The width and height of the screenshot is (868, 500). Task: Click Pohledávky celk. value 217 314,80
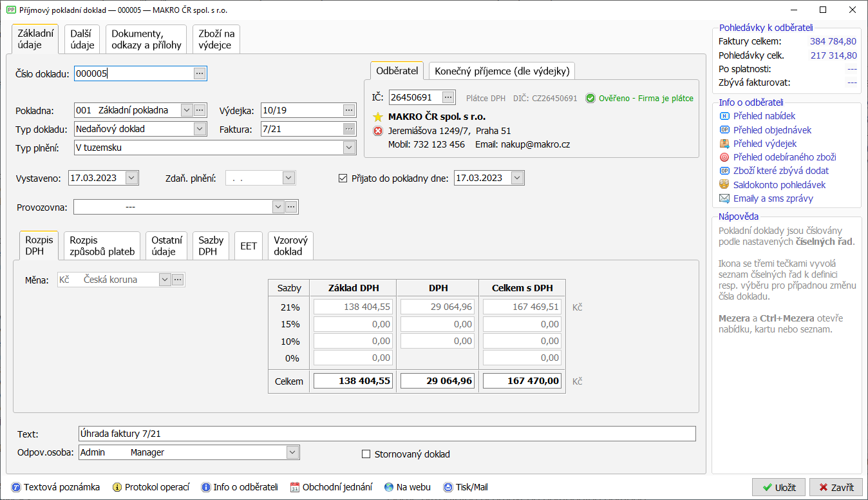[833, 55]
